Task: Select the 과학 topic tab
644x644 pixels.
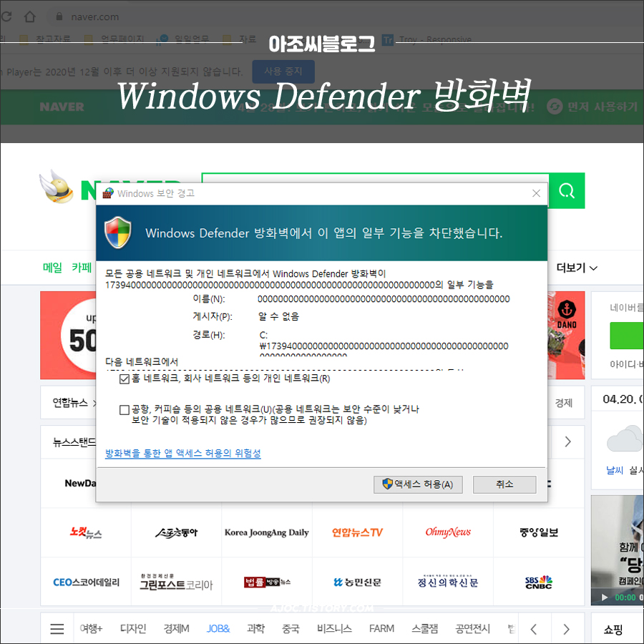Action: [x=256, y=629]
